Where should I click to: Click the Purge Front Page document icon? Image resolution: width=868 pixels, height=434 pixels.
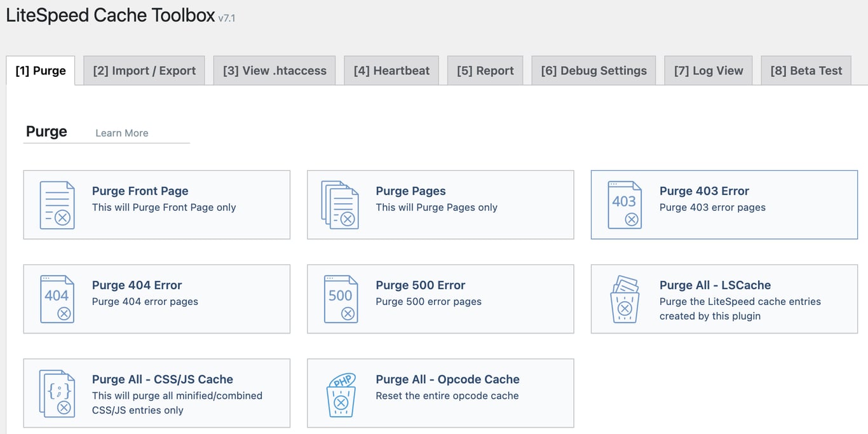point(57,203)
